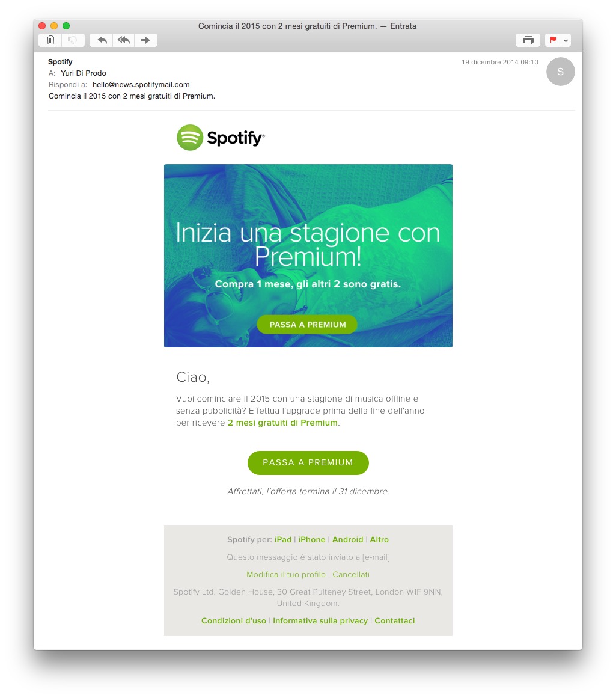Image resolution: width=616 pixels, height=698 pixels.
Task: Click Modifica il tuo profilo link
Action: point(286,574)
